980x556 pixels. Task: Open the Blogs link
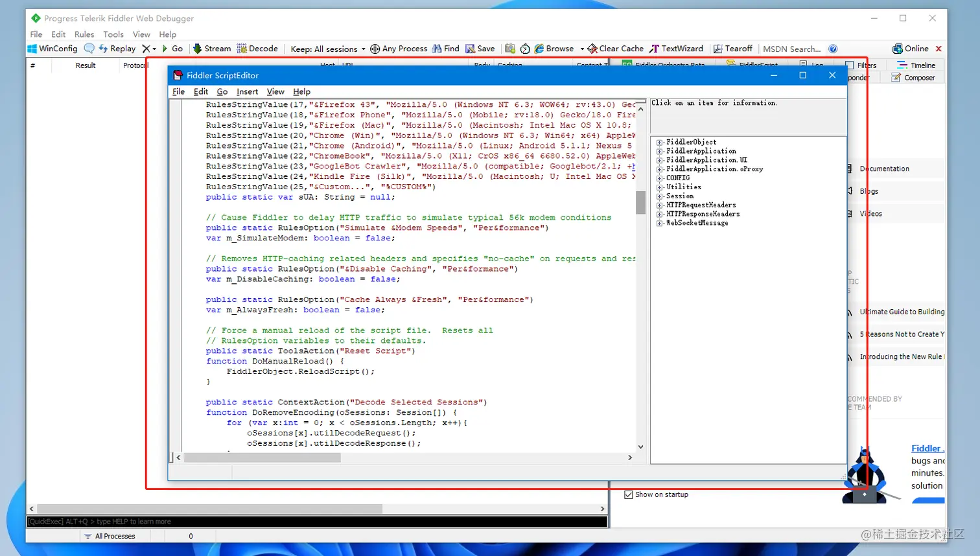point(869,191)
